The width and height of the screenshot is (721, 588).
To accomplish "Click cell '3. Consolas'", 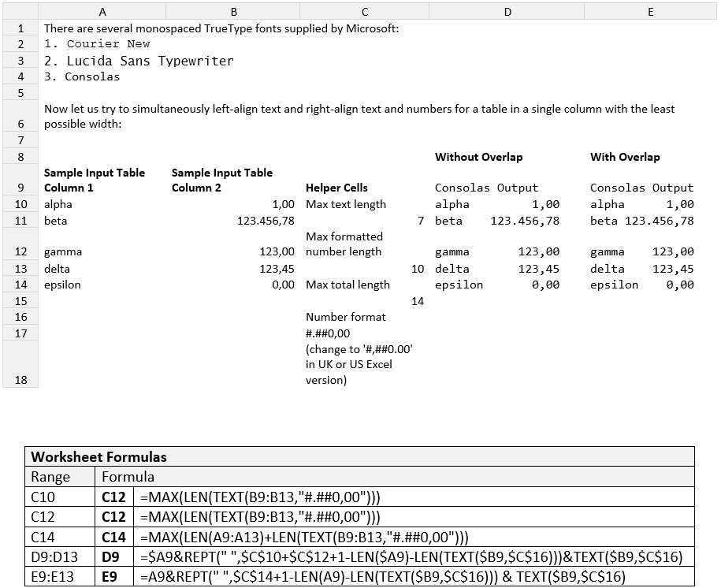I will point(82,76).
